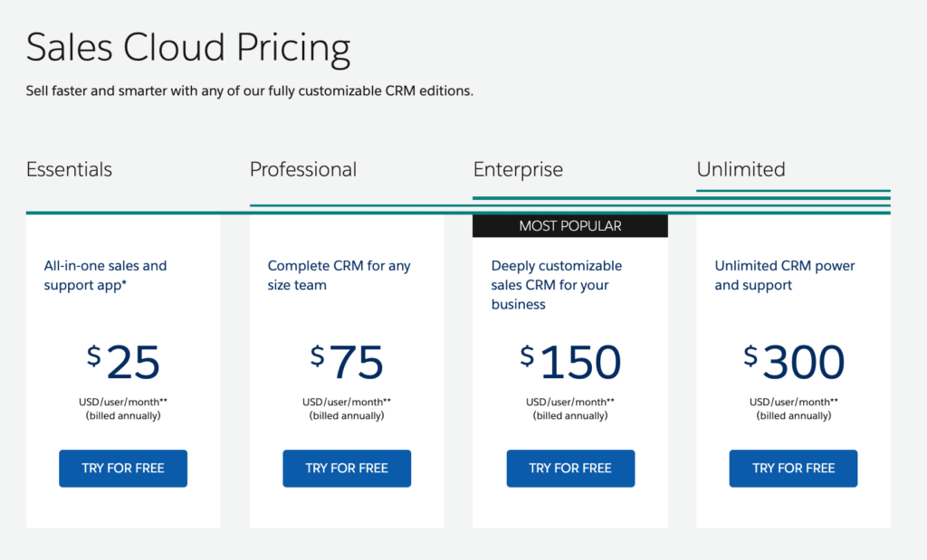Click TRY FOR FREE under the Essentials plan

click(x=122, y=468)
